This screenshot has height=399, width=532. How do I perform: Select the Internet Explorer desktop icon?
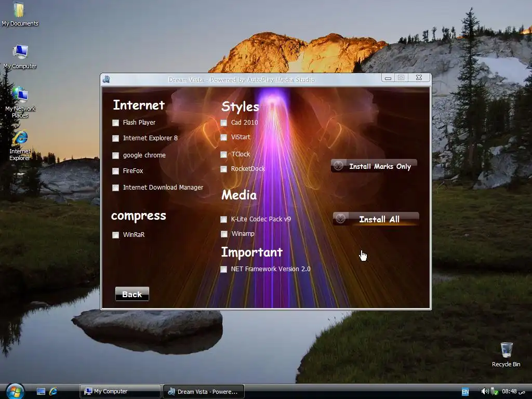pos(20,145)
